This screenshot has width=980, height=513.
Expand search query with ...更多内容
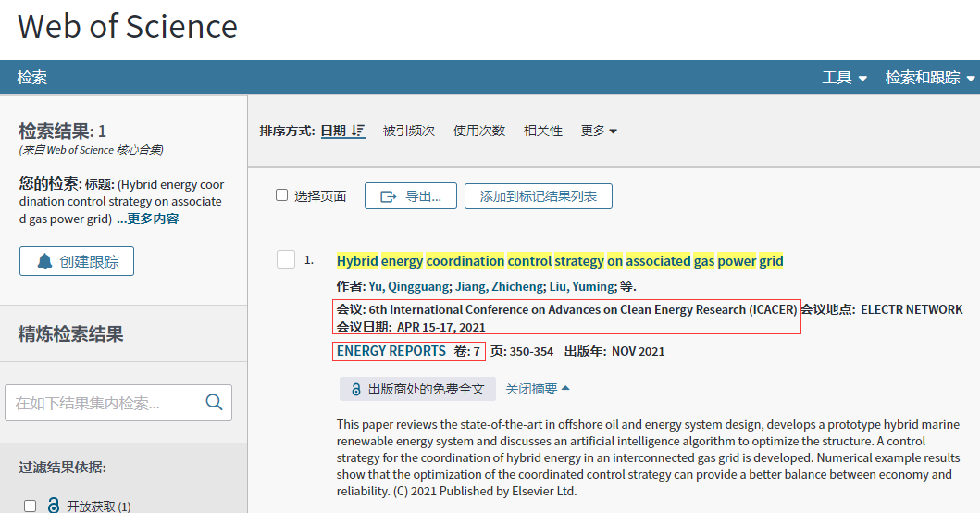tap(147, 219)
